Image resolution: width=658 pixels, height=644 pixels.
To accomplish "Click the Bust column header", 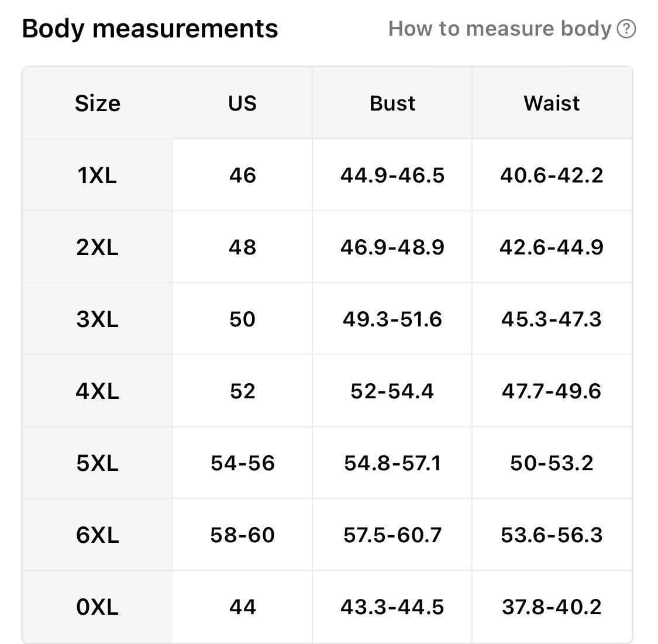I will click(x=392, y=103).
